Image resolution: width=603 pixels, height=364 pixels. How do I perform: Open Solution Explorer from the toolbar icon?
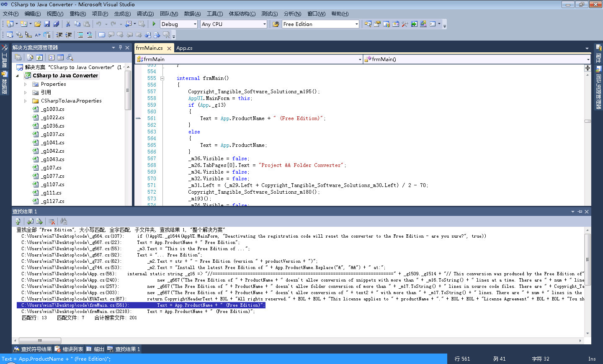(x=368, y=24)
